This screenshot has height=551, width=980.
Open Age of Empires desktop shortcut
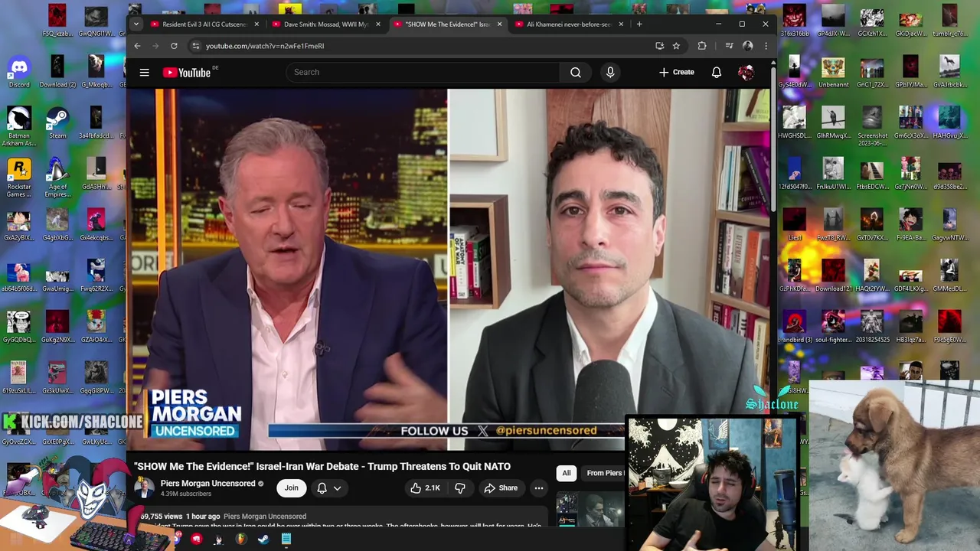tap(57, 178)
